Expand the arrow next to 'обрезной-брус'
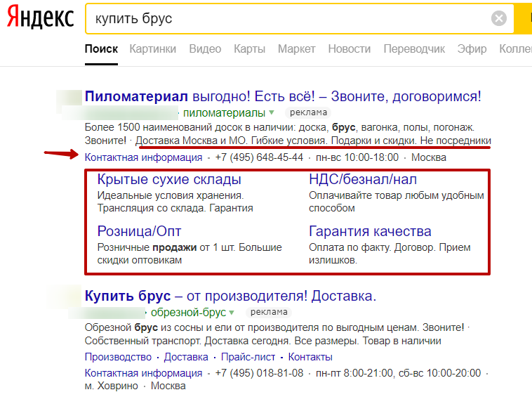 tap(232, 312)
